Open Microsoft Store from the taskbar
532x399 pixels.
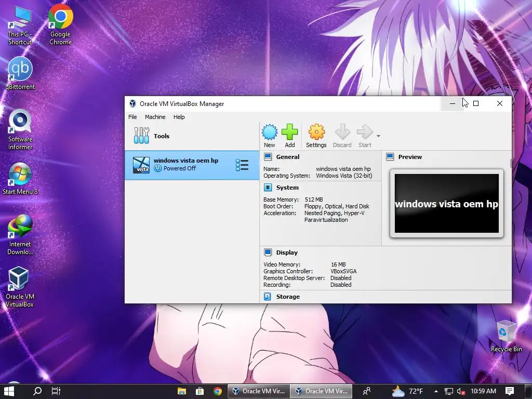pyautogui.click(x=200, y=391)
